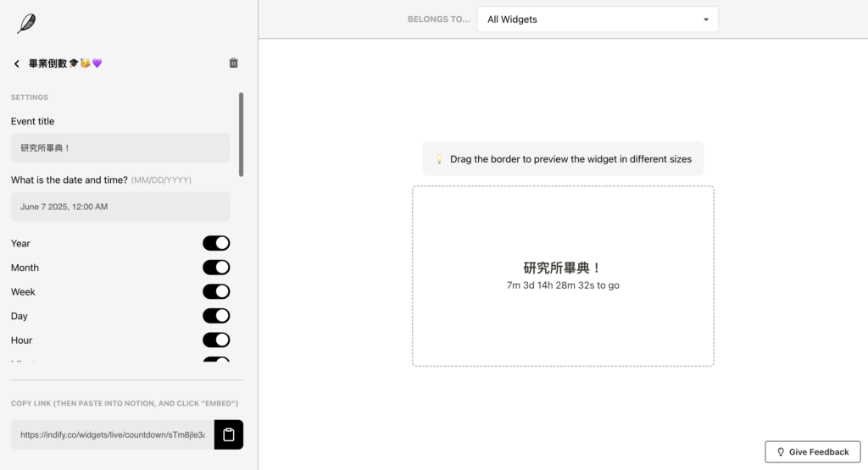This screenshot has height=470, width=868.
Task: Go back using the left chevron arrow
Action: 17,64
